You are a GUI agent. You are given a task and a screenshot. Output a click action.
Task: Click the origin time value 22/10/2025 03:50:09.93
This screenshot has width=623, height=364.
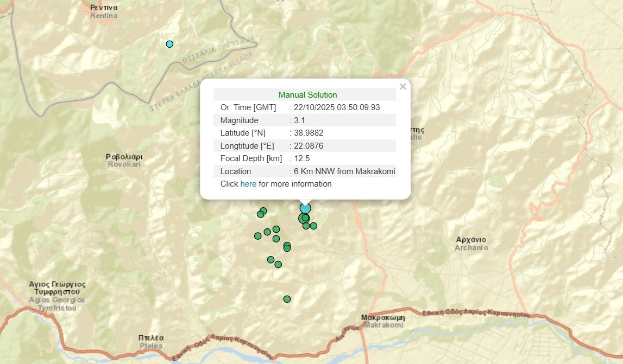point(337,107)
